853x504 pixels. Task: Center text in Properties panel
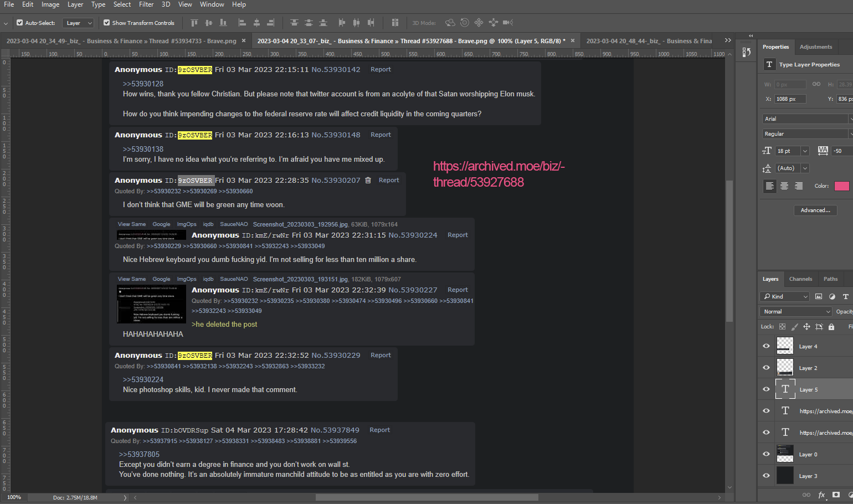[784, 186]
